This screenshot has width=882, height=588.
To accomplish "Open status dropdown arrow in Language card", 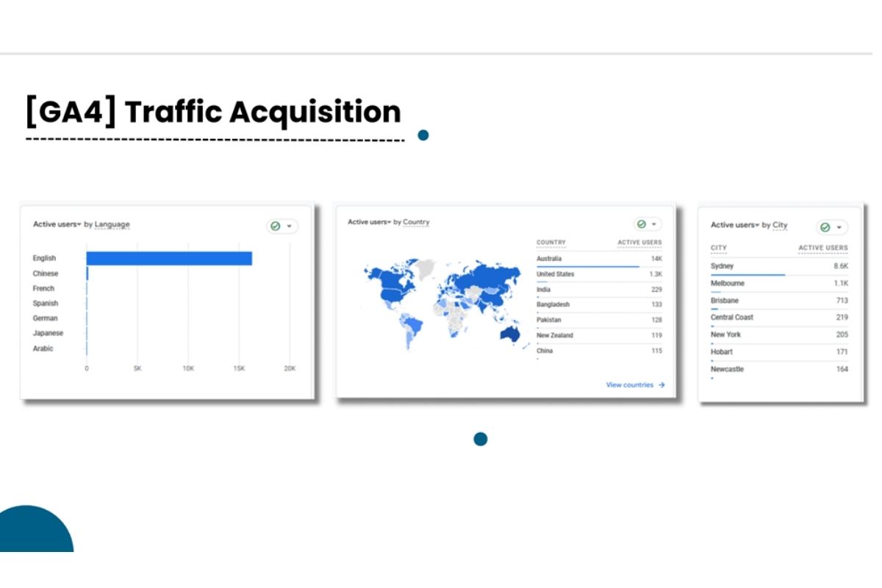I will point(290,226).
